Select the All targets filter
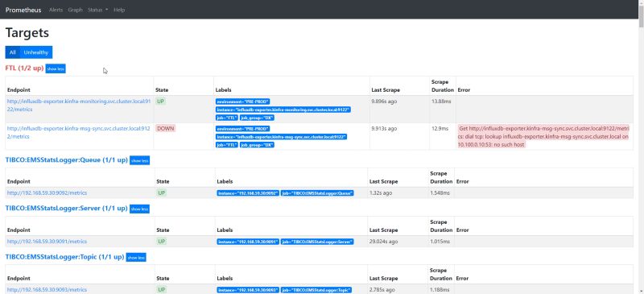The height and width of the screenshot is (294, 644). tap(13, 52)
